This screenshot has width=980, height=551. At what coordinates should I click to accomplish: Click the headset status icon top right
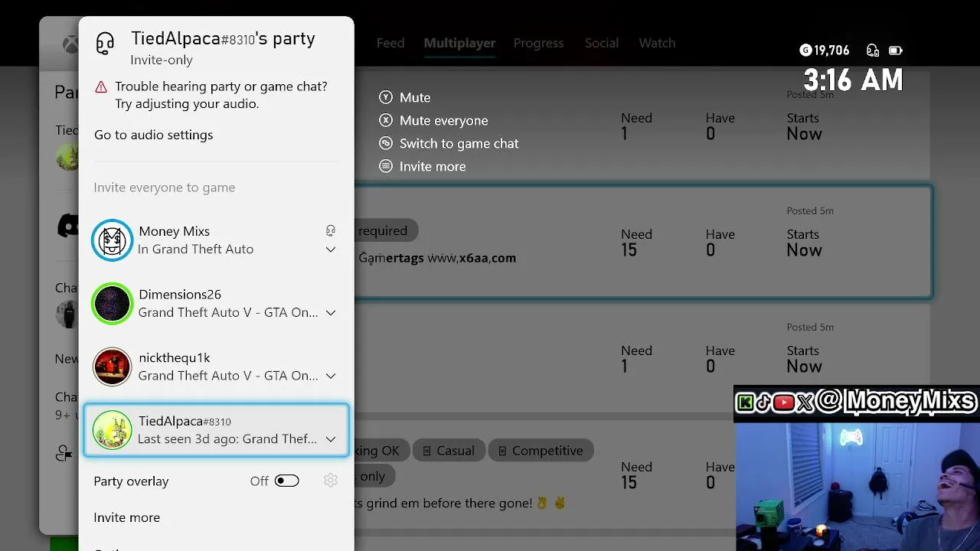pos(873,51)
